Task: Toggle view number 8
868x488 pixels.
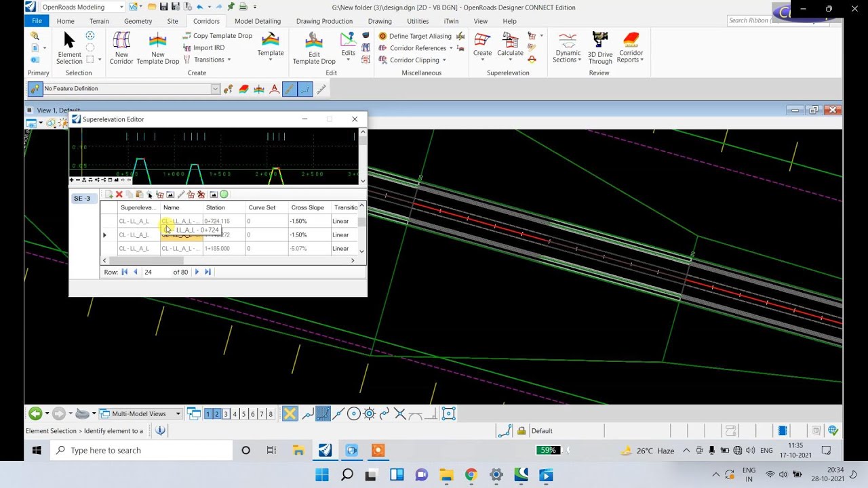Action: click(270, 414)
